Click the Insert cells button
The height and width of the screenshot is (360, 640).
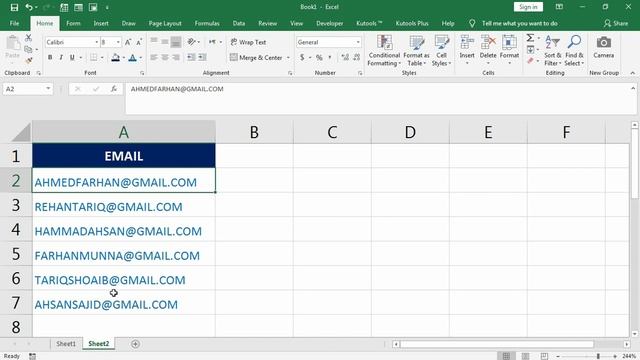pos(467,51)
